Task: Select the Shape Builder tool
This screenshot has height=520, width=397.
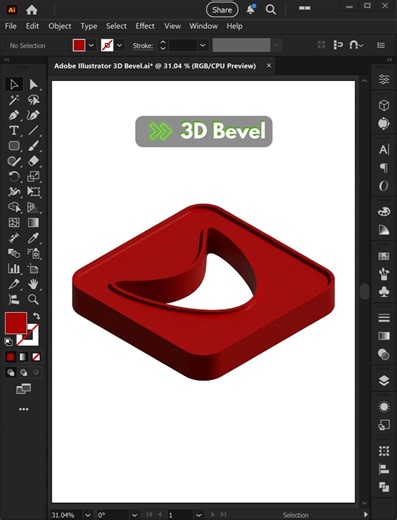Action: click(x=14, y=207)
